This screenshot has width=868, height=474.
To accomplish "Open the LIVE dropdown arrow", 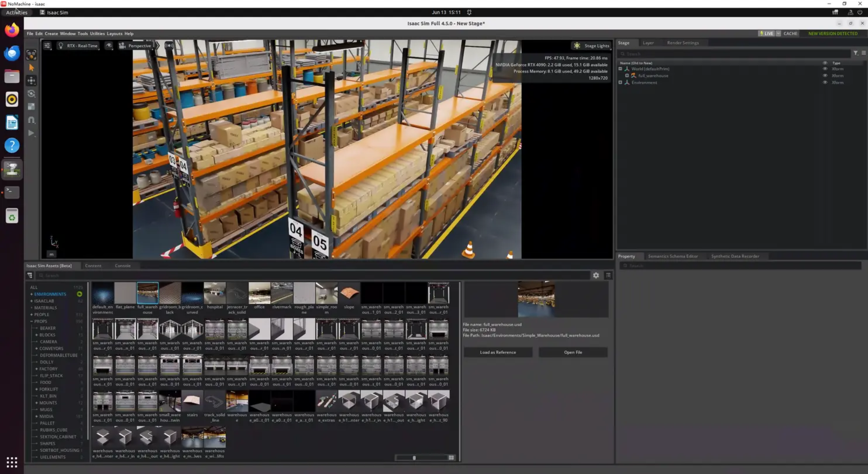I will pyautogui.click(x=778, y=33).
